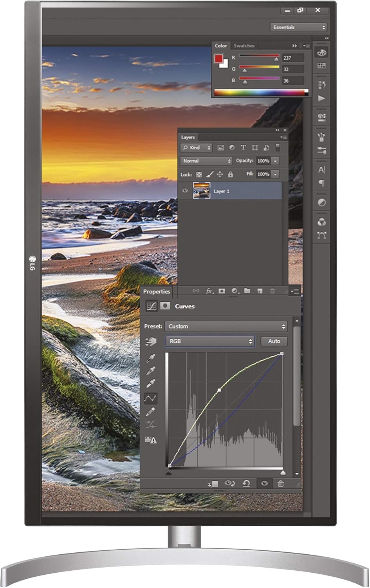Open the Normal blend mode dropdown
This screenshot has height=588, width=370.
(x=207, y=161)
